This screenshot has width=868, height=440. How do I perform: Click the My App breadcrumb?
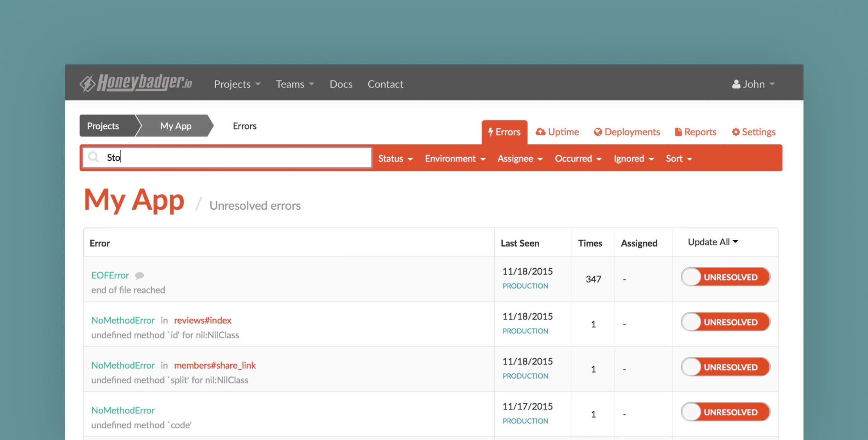tap(175, 126)
